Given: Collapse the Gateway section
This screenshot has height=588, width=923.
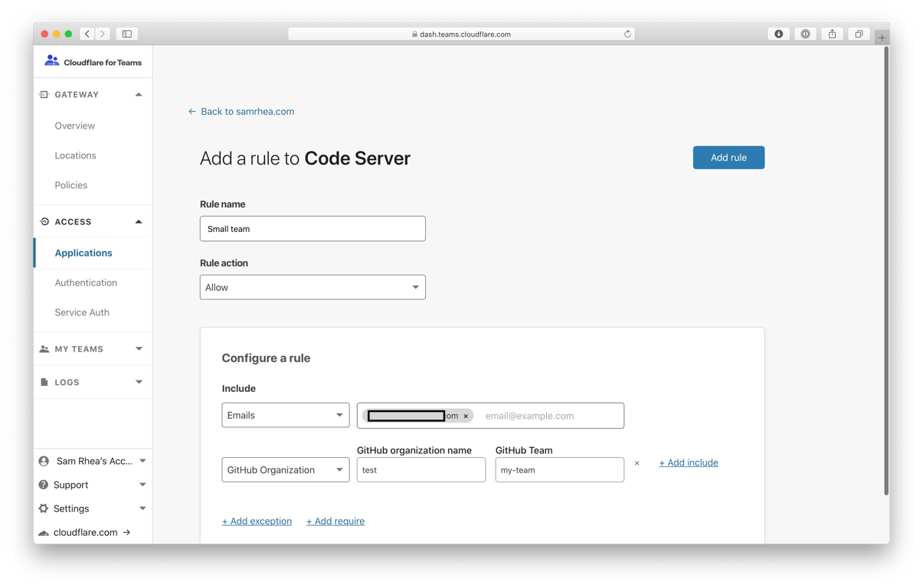Looking at the screenshot, I should click(x=139, y=94).
